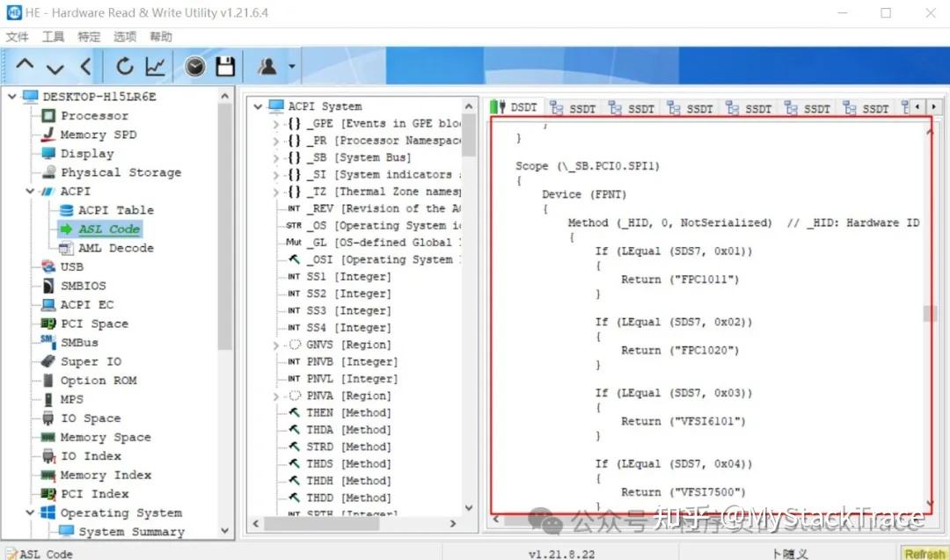This screenshot has height=560, width=950.
Task: Click the back arrow toolbar icon
Action: 85,66
